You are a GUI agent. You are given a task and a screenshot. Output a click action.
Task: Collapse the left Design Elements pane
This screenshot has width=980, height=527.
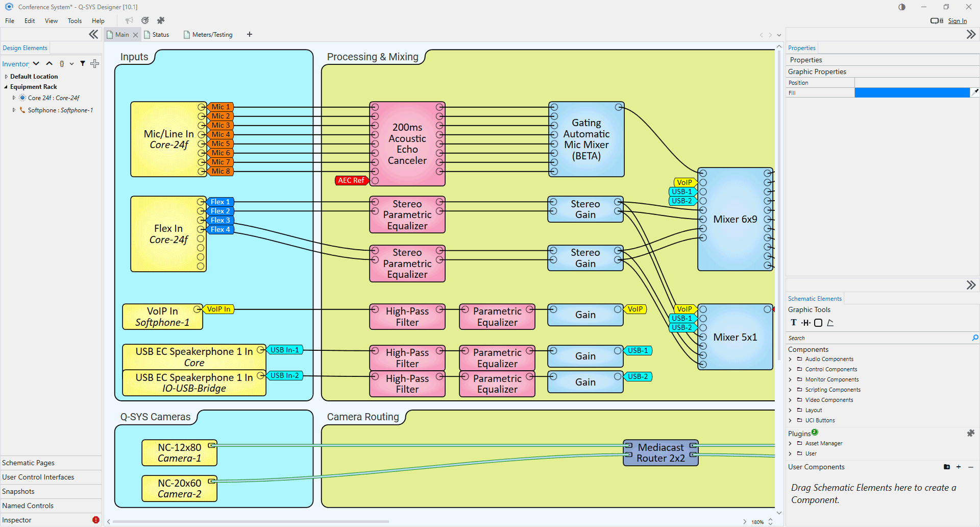(x=93, y=34)
